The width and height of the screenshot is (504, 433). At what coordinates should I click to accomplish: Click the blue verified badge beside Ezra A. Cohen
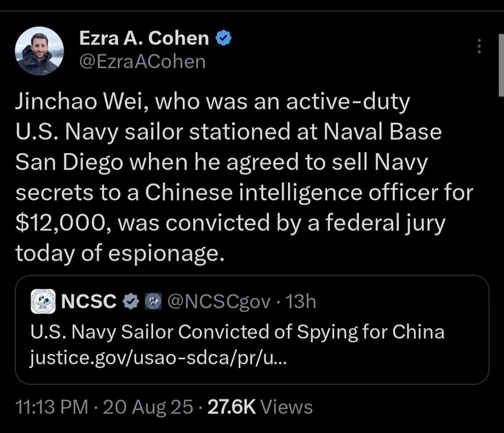tap(223, 39)
